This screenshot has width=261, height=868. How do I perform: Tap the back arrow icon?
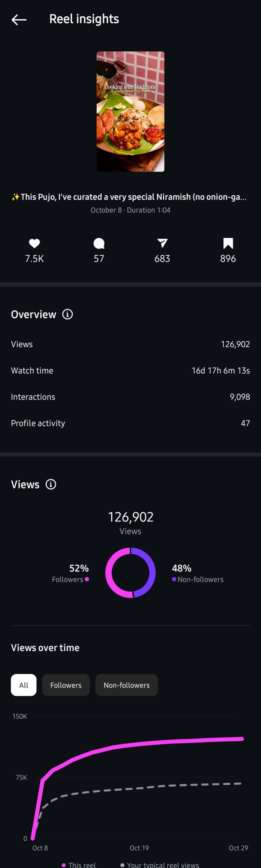[19, 20]
